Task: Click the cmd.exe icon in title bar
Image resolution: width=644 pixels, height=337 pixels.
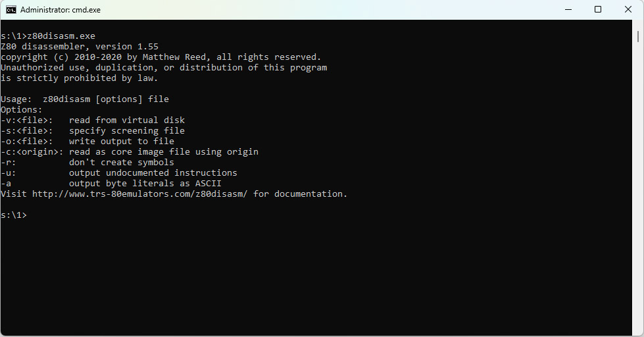Action: [x=11, y=10]
